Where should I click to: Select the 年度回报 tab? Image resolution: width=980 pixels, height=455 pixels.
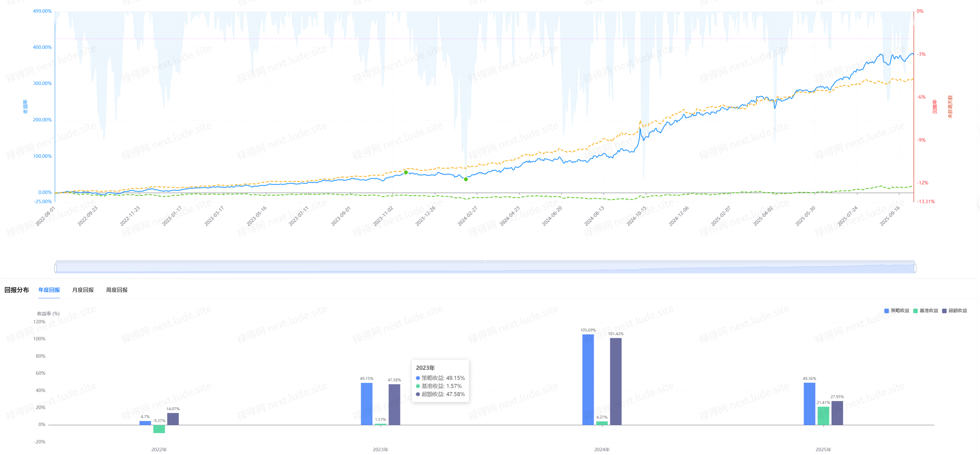tap(49, 290)
